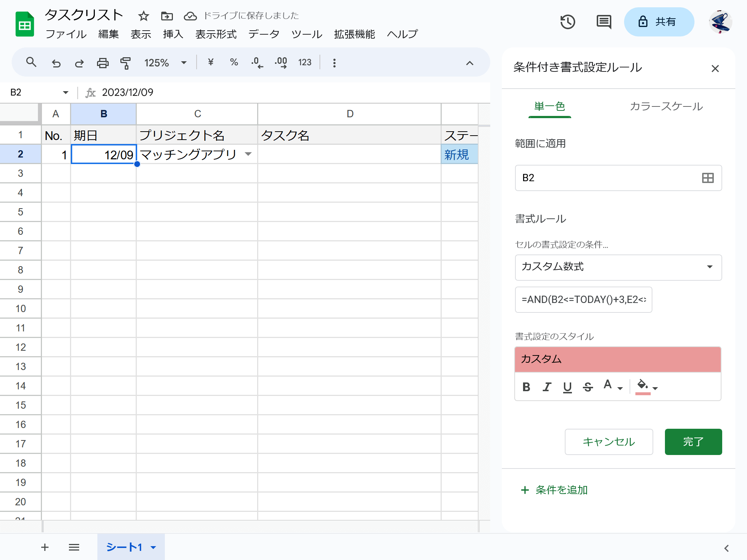Image resolution: width=747 pixels, height=560 pixels.
Task: Close the conditional formatting panel
Action: pos(715,69)
